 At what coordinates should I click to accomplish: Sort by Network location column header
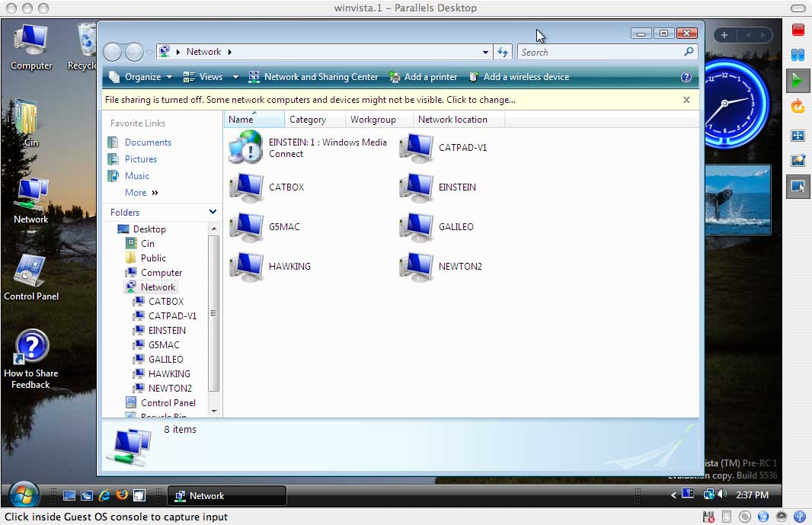[x=459, y=119]
